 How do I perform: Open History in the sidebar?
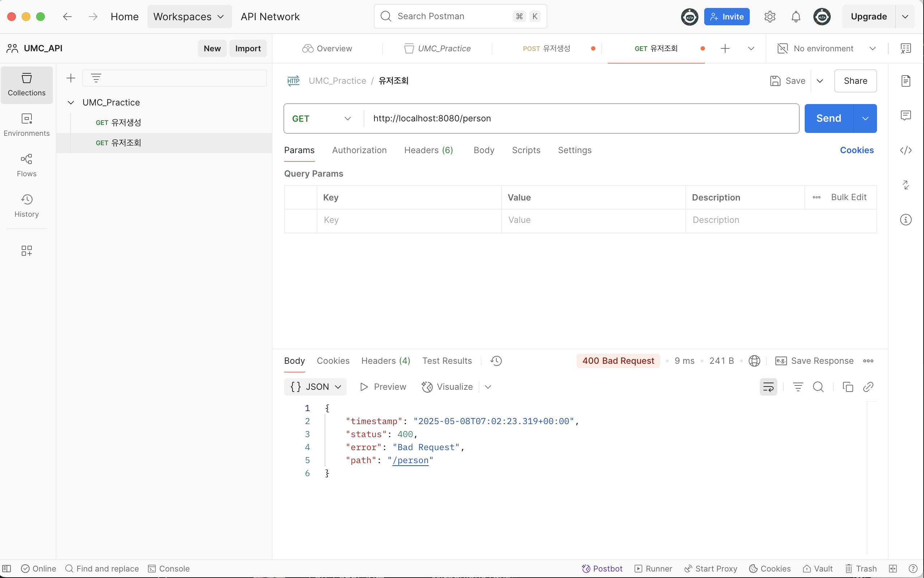26,206
